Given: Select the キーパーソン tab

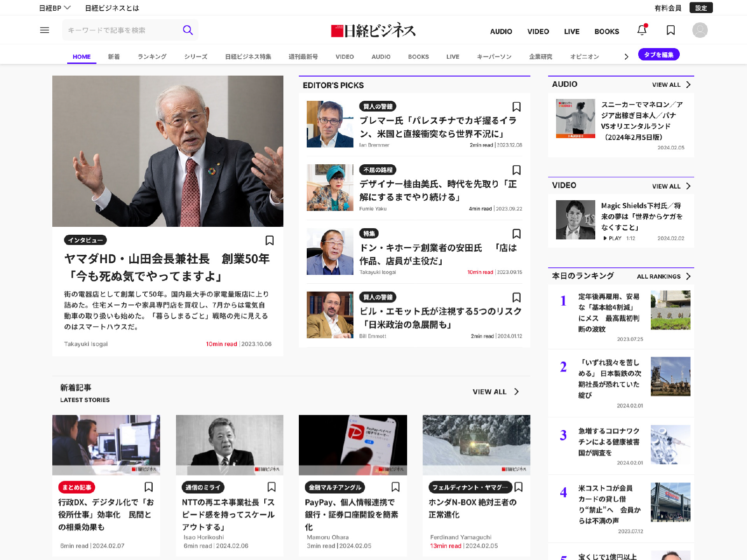Looking at the screenshot, I should click(494, 56).
